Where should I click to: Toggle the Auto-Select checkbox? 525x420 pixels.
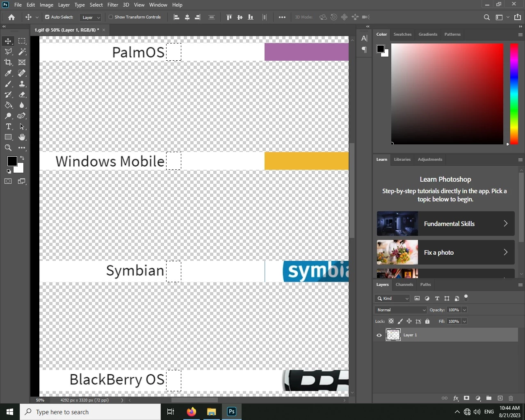[x=47, y=17]
